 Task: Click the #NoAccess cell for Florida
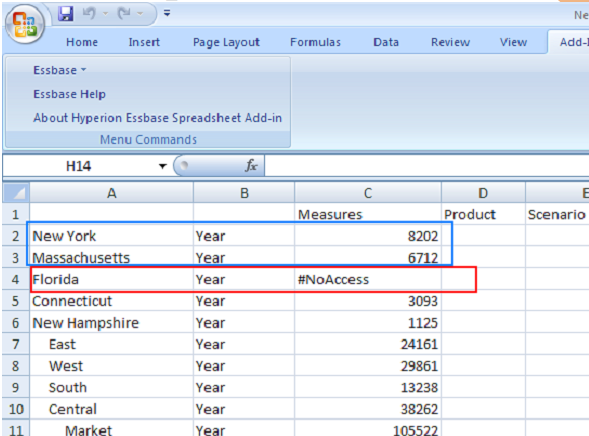(368, 279)
